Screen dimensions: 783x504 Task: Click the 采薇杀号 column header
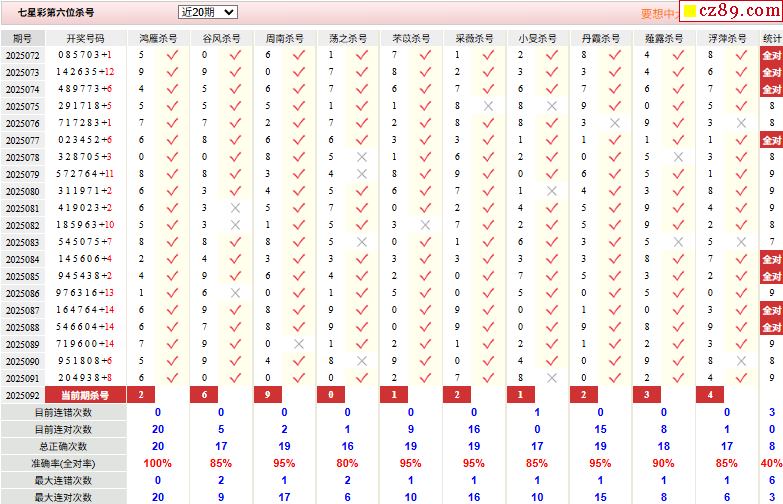click(x=474, y=38)
